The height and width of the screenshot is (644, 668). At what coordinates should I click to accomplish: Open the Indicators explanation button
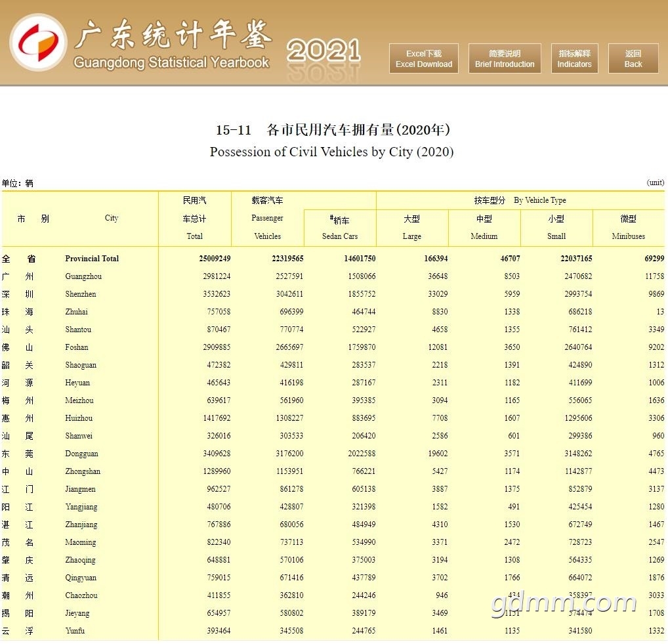coord(574,58)
